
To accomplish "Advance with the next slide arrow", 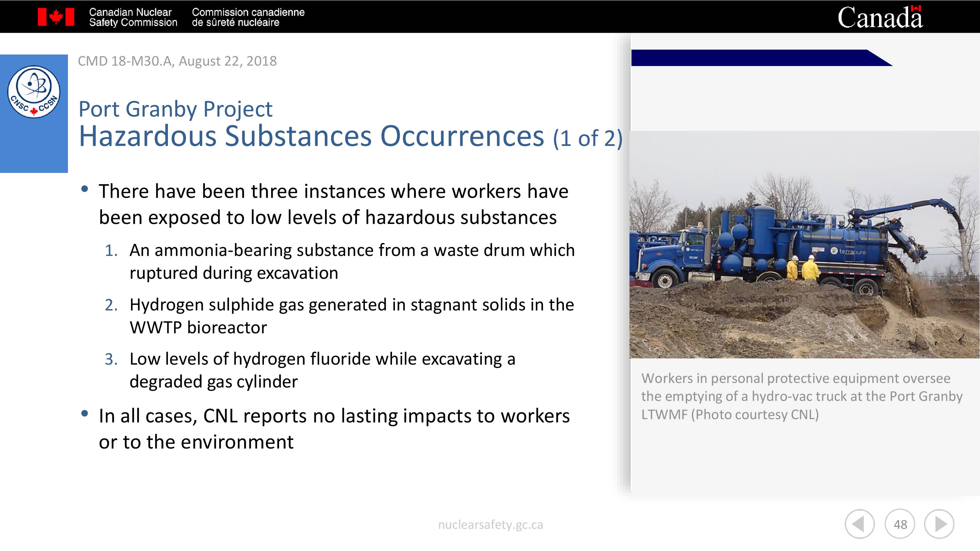I will 939,524.
